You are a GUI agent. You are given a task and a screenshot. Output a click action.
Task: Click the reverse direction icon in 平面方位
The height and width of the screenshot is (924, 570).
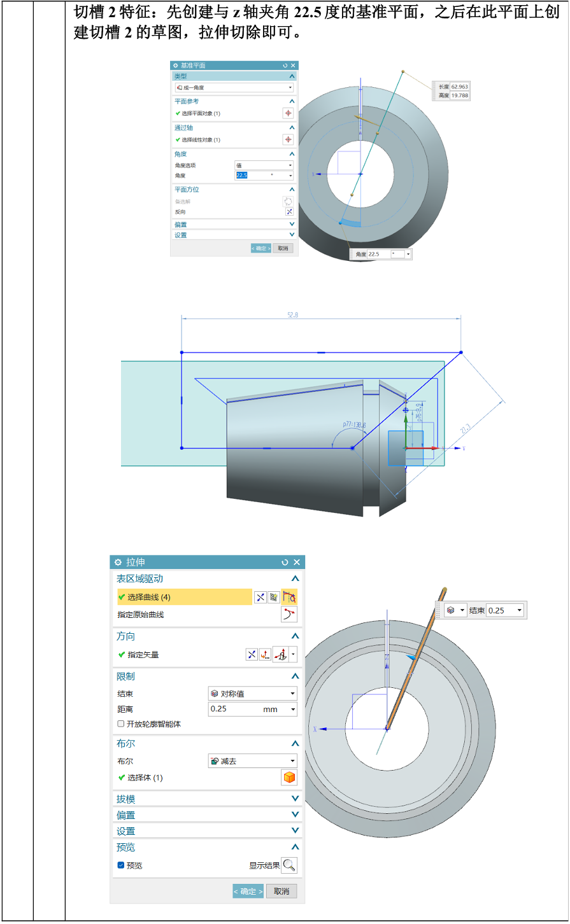coord(289,212)
